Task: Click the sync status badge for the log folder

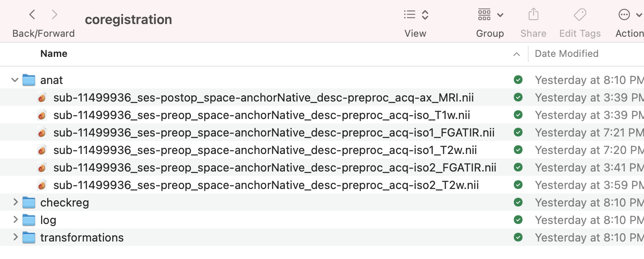Action: [518, 220]
